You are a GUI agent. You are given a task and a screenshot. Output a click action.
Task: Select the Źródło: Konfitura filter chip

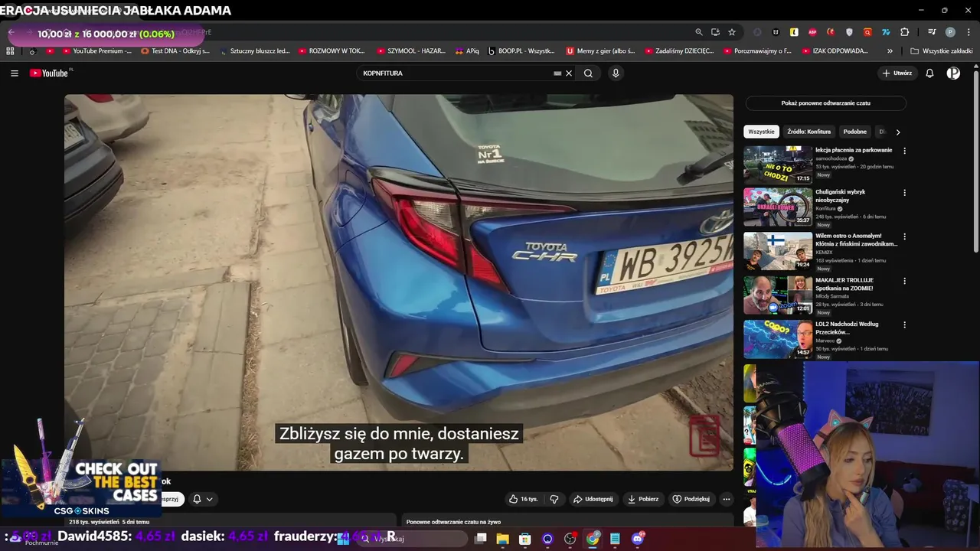808,132
